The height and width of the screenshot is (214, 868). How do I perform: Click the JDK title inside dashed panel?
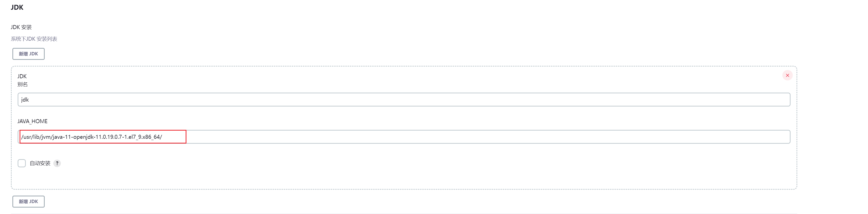(22, 76)
